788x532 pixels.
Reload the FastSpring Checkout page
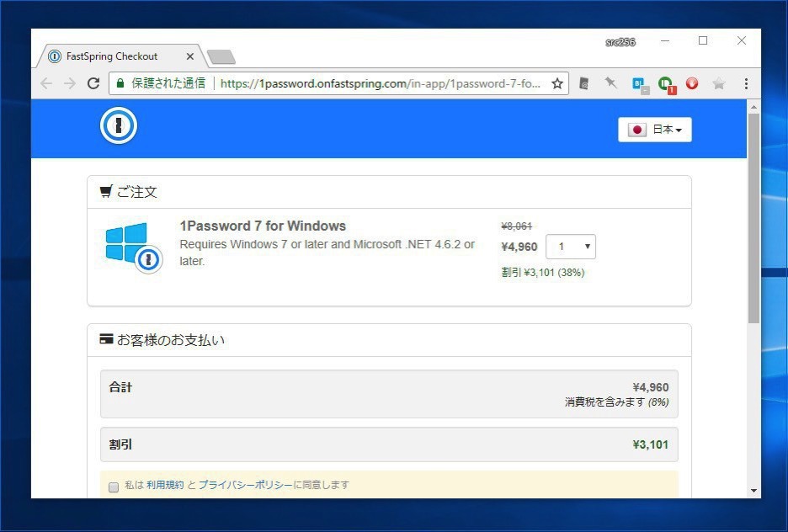93,83
